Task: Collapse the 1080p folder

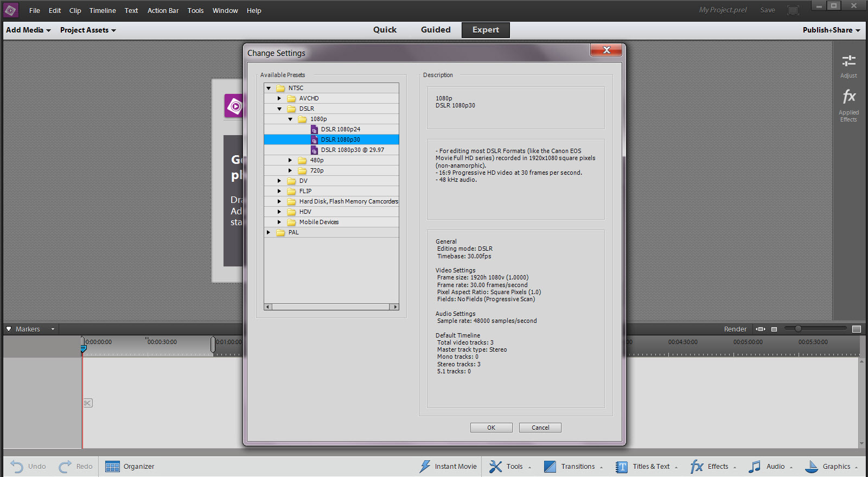Action: pyautogui.click(x=290, y=119)
